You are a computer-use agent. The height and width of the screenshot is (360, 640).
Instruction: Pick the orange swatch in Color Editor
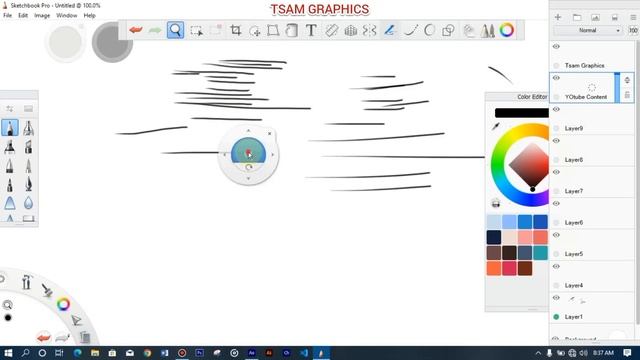coord(494,269)
